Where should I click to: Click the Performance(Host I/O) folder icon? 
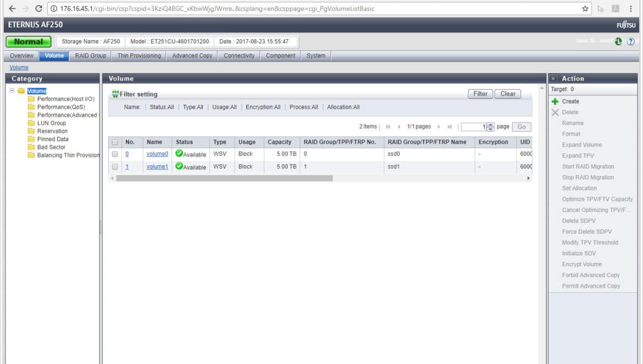point(31,99)
